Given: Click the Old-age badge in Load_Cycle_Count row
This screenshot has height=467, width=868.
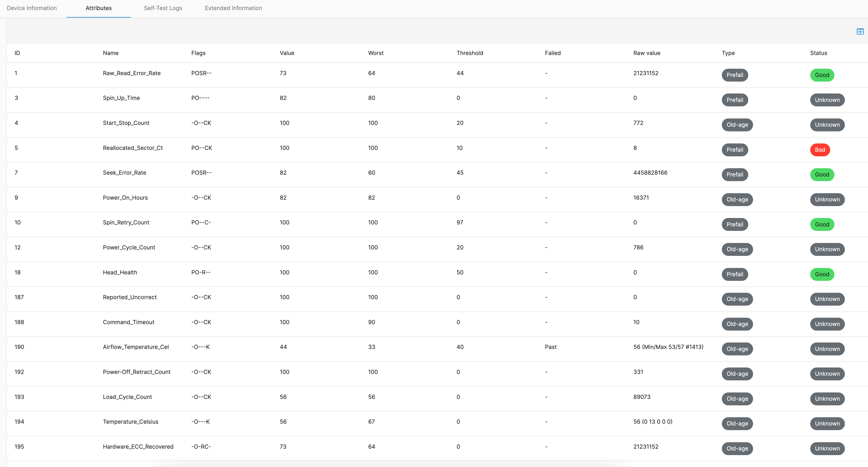Looking at the screenshot, I should [737, 399].
